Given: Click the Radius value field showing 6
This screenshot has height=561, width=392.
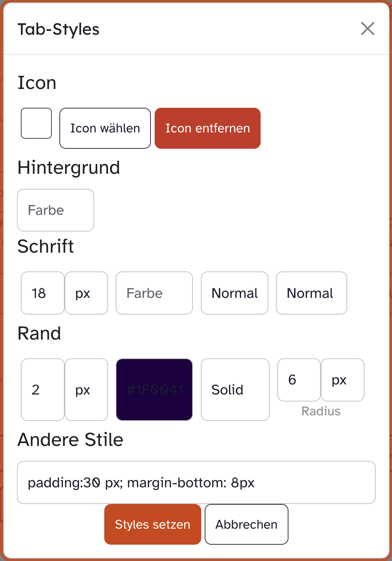Looking at the screenshot, I should pyautogui.click(x=299, y=380).
